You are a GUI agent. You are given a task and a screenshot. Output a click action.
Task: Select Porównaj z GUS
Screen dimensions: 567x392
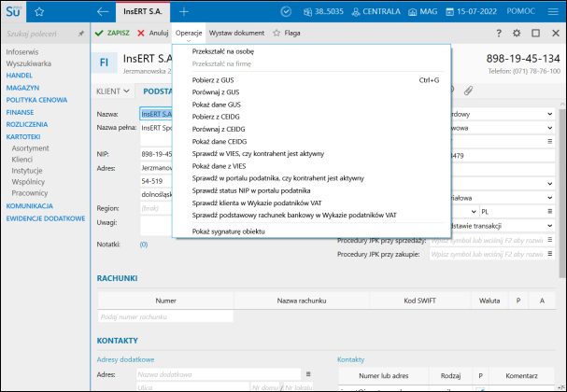coord(216,92)
